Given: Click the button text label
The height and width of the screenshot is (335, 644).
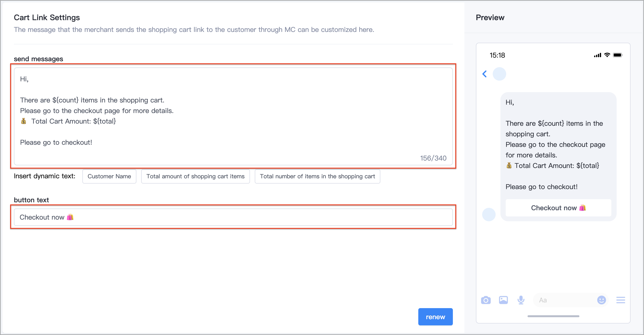Looking at the screenshot, I should click(31, 200).
